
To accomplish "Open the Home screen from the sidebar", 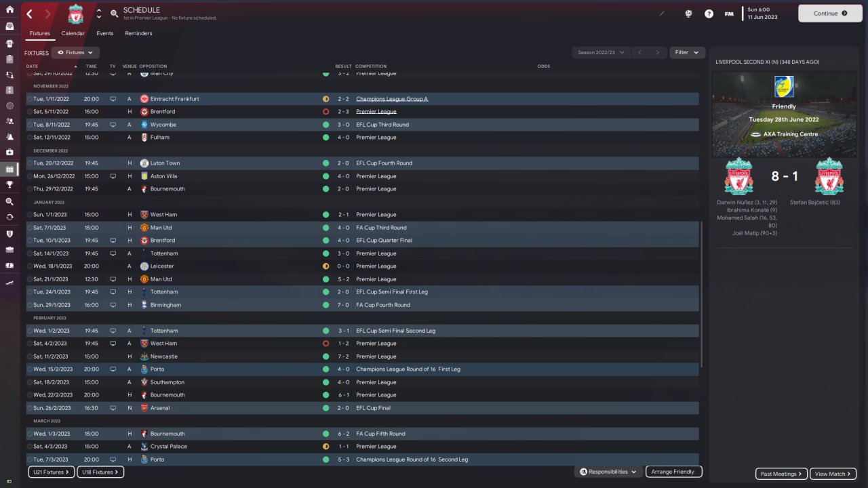I will [x=9, y=9].
